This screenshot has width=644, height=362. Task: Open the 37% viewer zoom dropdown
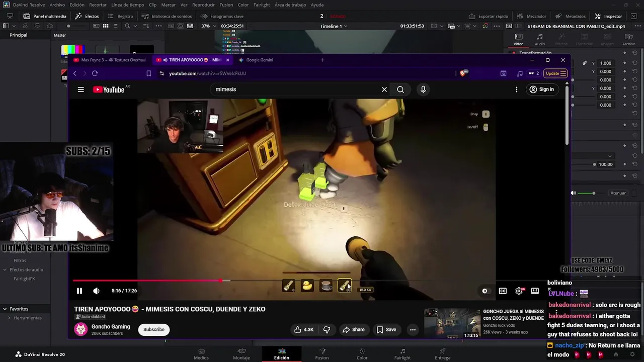click(x=208, y=26)
